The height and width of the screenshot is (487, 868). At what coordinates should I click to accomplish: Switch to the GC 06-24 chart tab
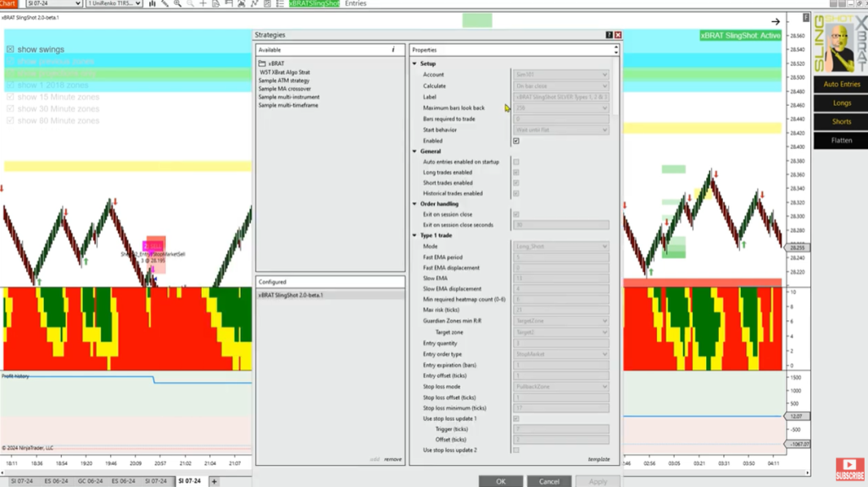point(90,481)
